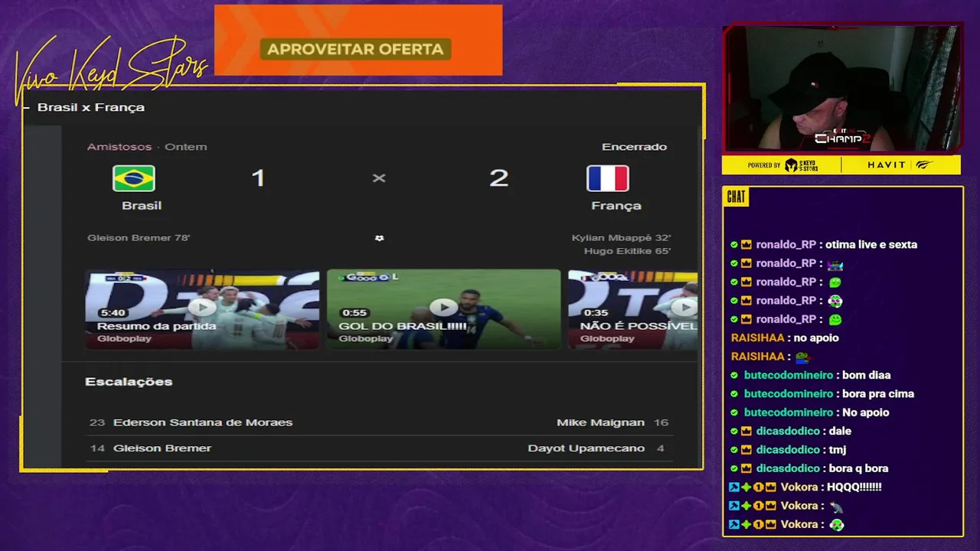Play the GOL DO BRASIL video

click(444, 308)
